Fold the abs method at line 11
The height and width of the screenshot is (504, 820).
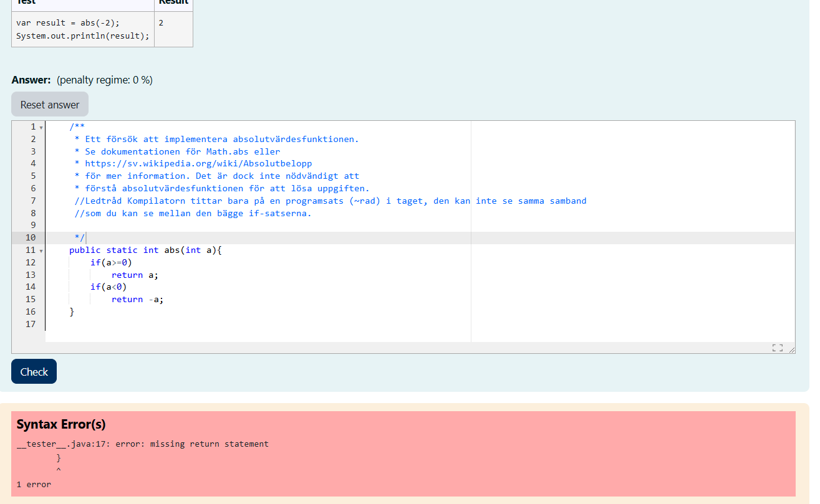click(41, 250)
